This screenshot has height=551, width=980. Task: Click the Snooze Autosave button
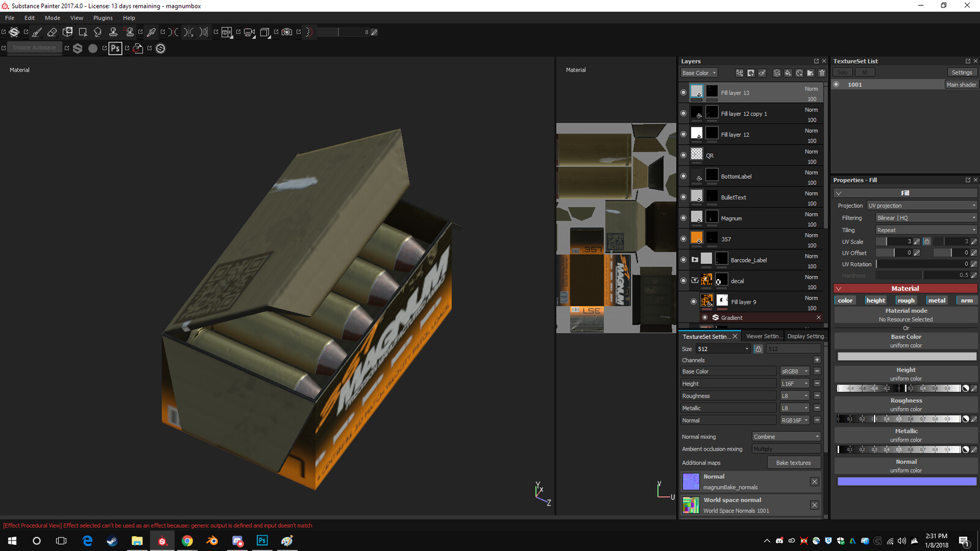point(35,48)
